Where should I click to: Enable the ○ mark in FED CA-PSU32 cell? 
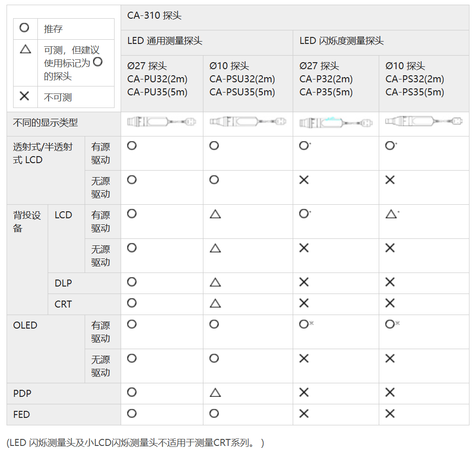click(214, 414)
